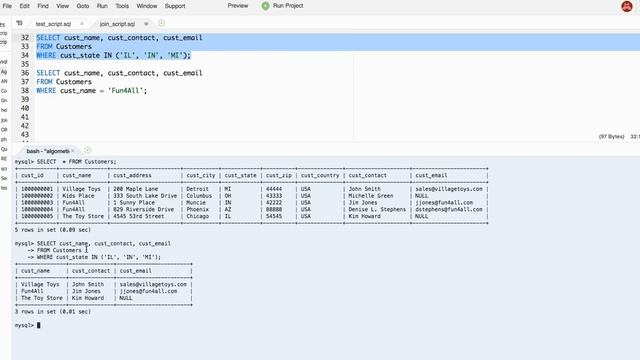Click '200 Maple Lane' in the terminal output

[136, 189]
